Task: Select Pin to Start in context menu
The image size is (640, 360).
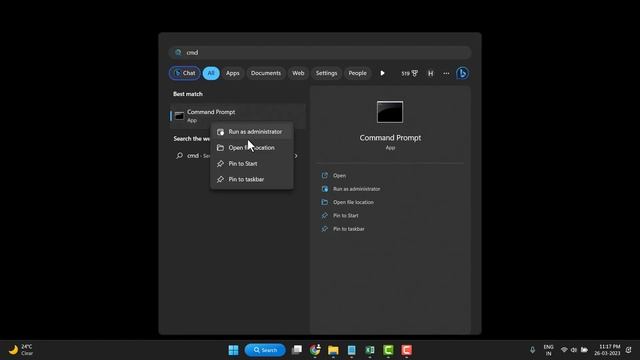Action: coord(252,164)
